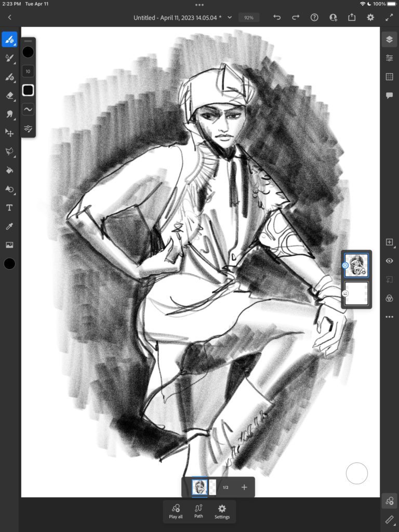
Task: Select the Live Brushes tool
Action: [x=9, y=58]
